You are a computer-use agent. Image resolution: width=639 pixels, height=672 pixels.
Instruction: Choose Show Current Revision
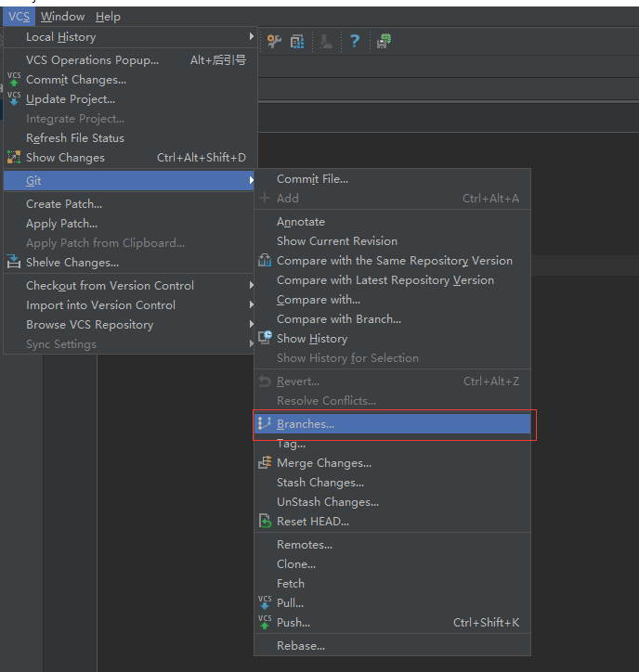click(x=392, y=240)
